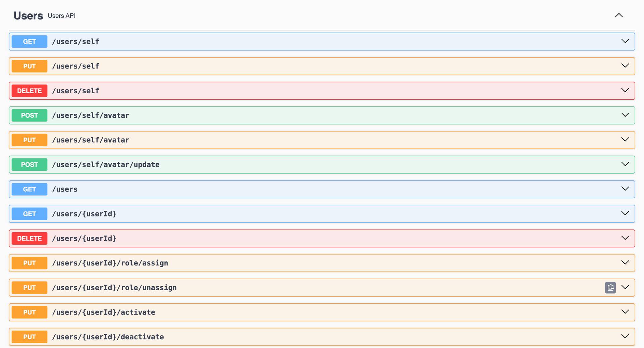Screen dimensions: 644x348
Task: Click DELETE badge for /users/{userId}
Action: point(30,238)
